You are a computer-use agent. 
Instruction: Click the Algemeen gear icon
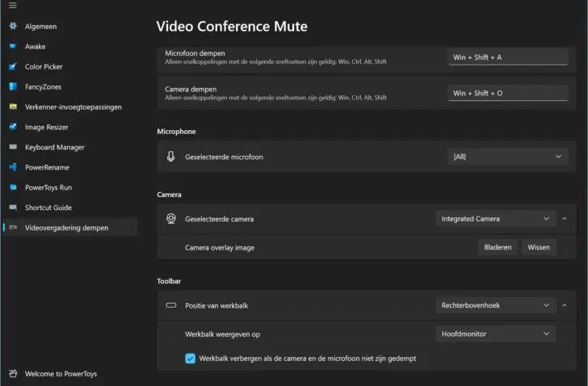coord(13,26)
